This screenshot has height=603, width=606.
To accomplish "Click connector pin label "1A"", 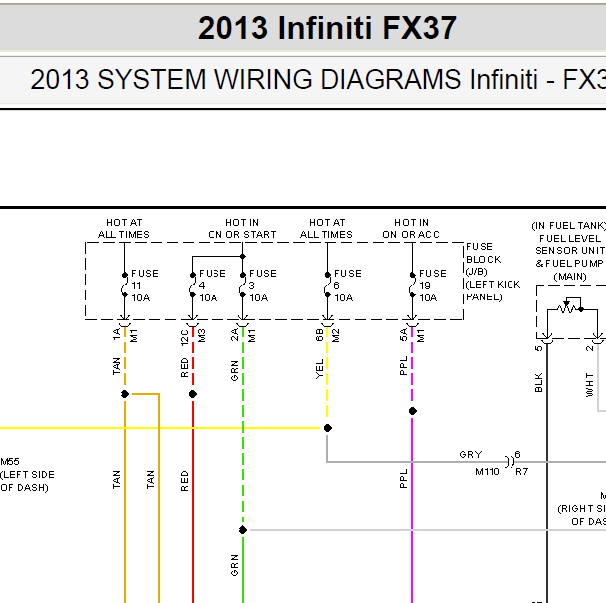I will click(x=116, y=335).
